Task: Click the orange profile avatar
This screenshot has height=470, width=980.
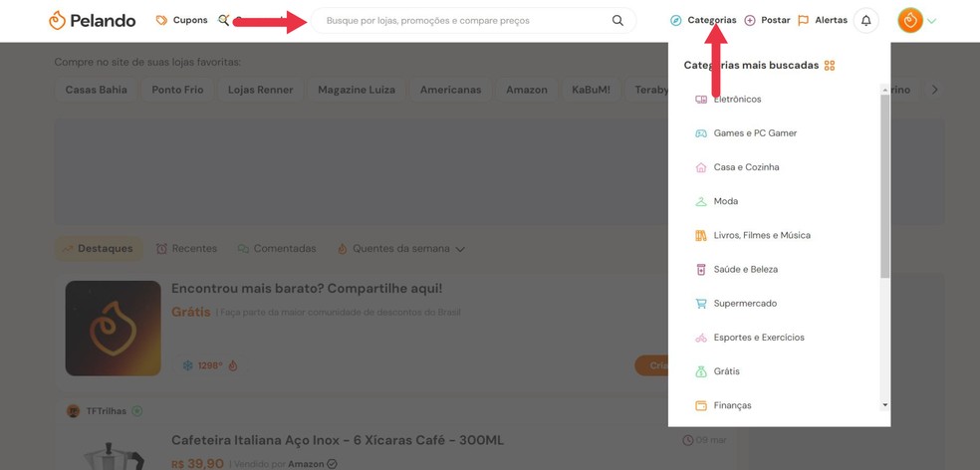Action: pos(910,21)
